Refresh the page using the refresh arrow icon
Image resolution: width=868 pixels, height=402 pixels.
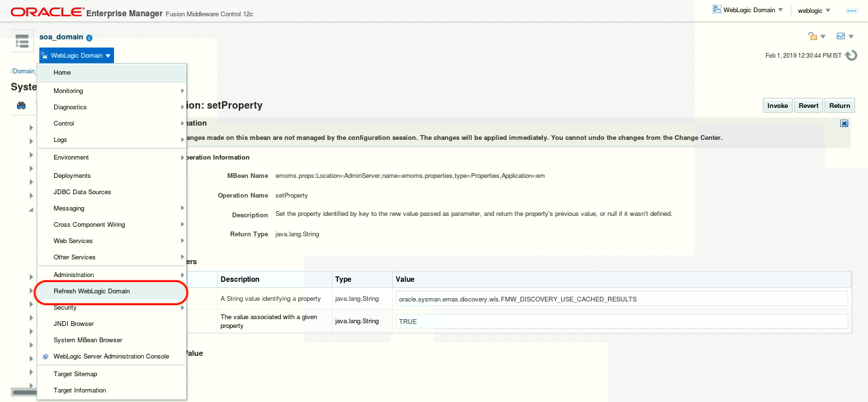(x=852, y=56)
